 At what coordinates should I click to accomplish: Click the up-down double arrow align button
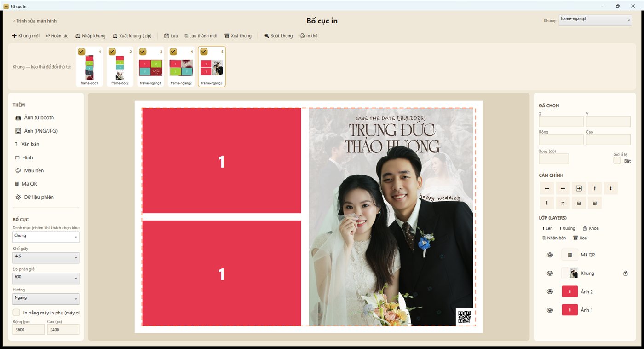[x=611, y=188]
